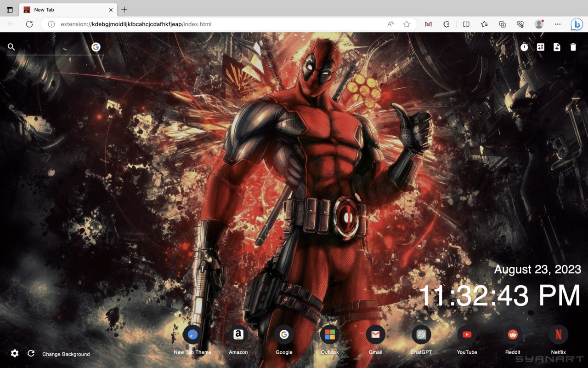Open the tab actions menu

(x=10, y=10)
